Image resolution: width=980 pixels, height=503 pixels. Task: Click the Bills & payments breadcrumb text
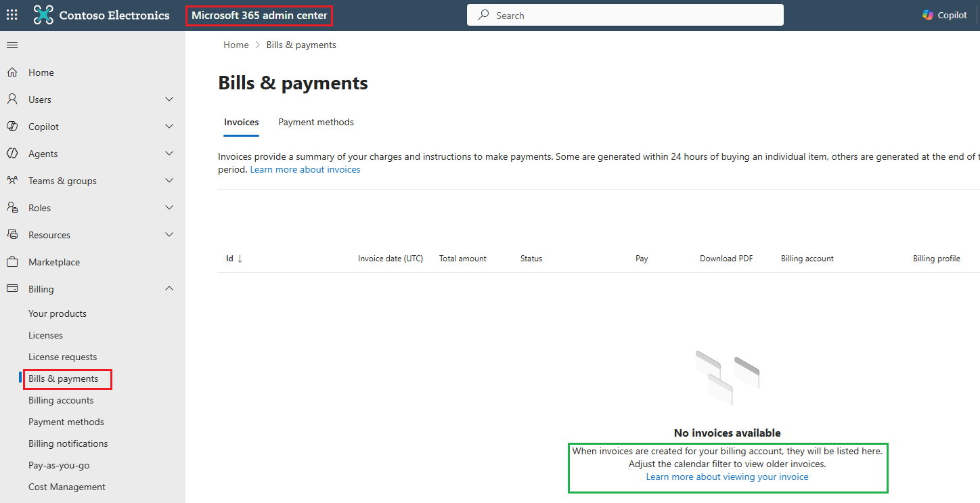point(301,45)
